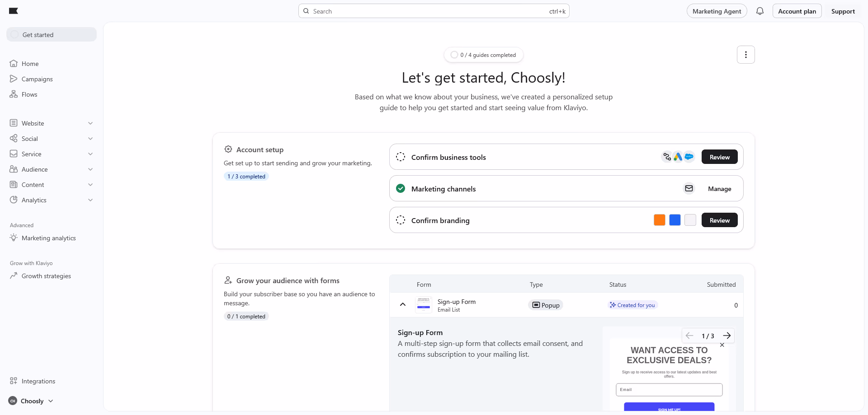Toggle the Confirm branding status circle
868x415 pixels.
point(401,220)
